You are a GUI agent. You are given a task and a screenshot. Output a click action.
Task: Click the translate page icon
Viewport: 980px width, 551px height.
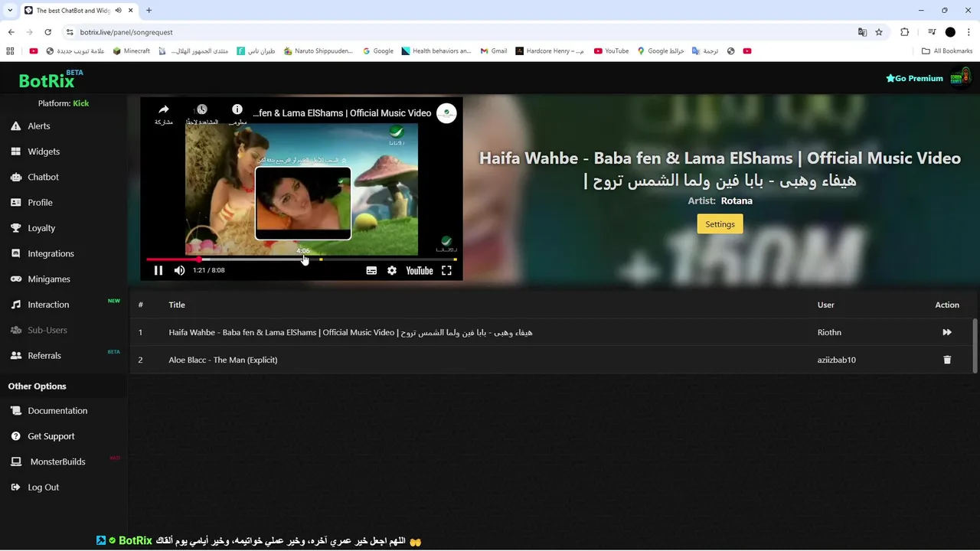pyautogui.click(x=862, y=32)
